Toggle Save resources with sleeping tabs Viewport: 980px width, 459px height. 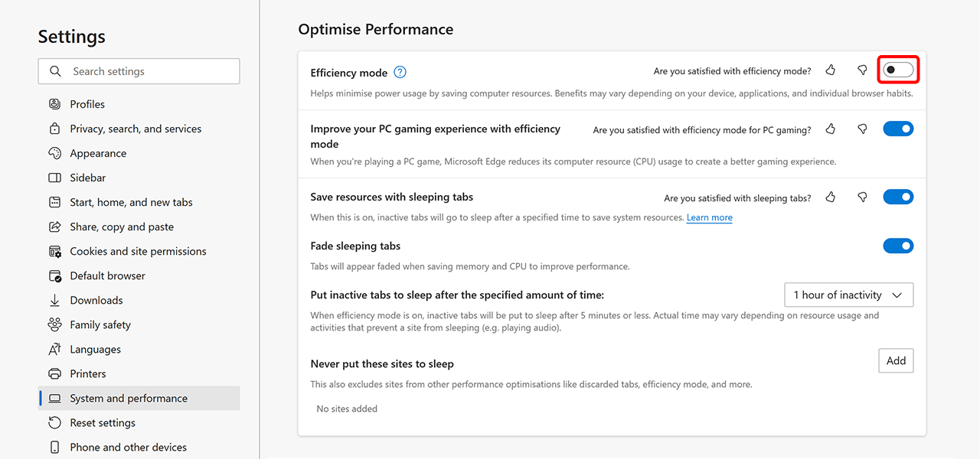[898, 197]
